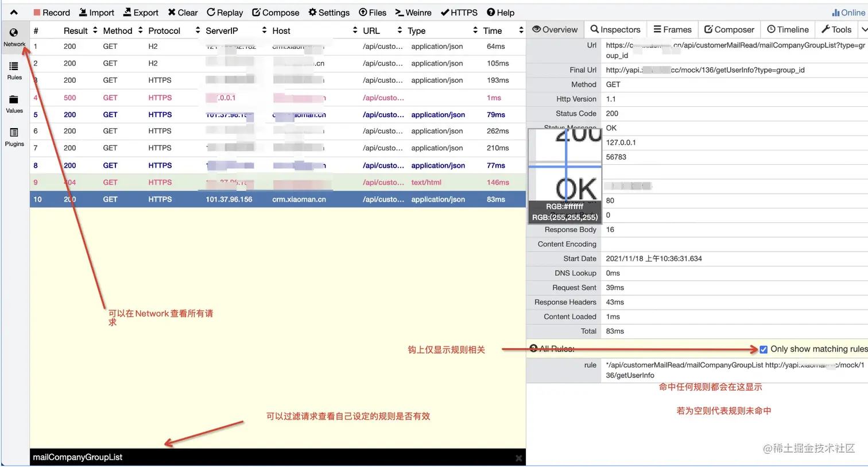Click the rule value in All Rules
This screenshot has height=467, width=868.
735,370
